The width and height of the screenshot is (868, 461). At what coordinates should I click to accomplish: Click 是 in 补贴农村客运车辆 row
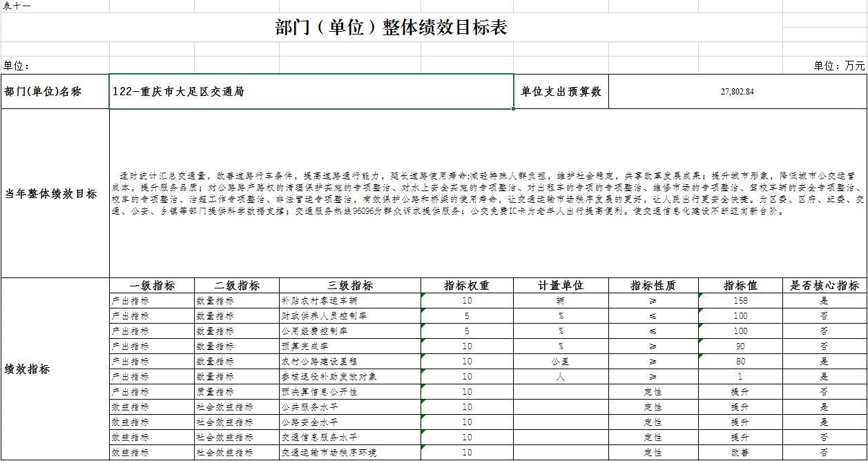pos(824,301)
